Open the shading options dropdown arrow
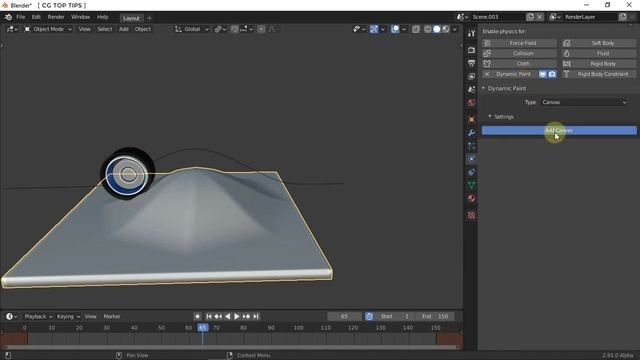Image resolution: width=640 pixels, height=360 pixels. point(454,29)
